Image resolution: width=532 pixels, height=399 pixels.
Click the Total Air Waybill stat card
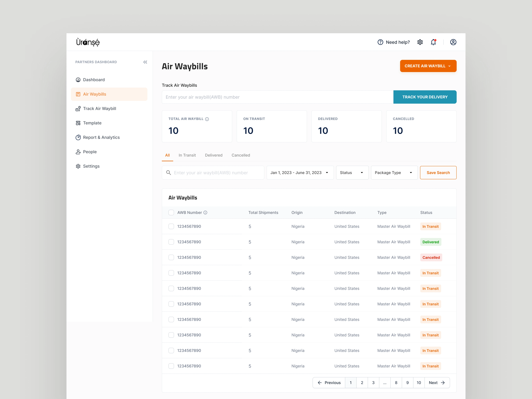coord(197,126)
